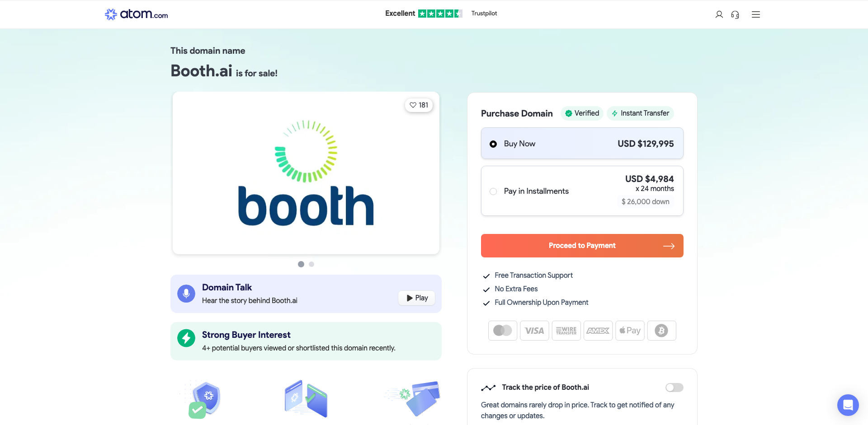Play the Domain Talk audio
868x425 pixels.
pyautogui.click(x=415, y=298)
